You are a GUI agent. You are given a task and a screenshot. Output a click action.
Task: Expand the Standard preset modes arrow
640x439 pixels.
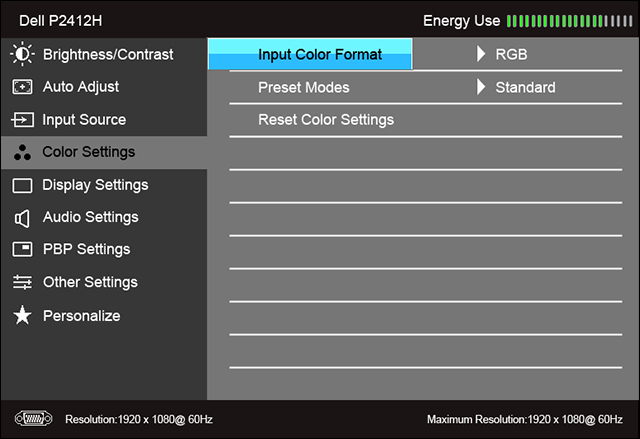coord(482,87)
